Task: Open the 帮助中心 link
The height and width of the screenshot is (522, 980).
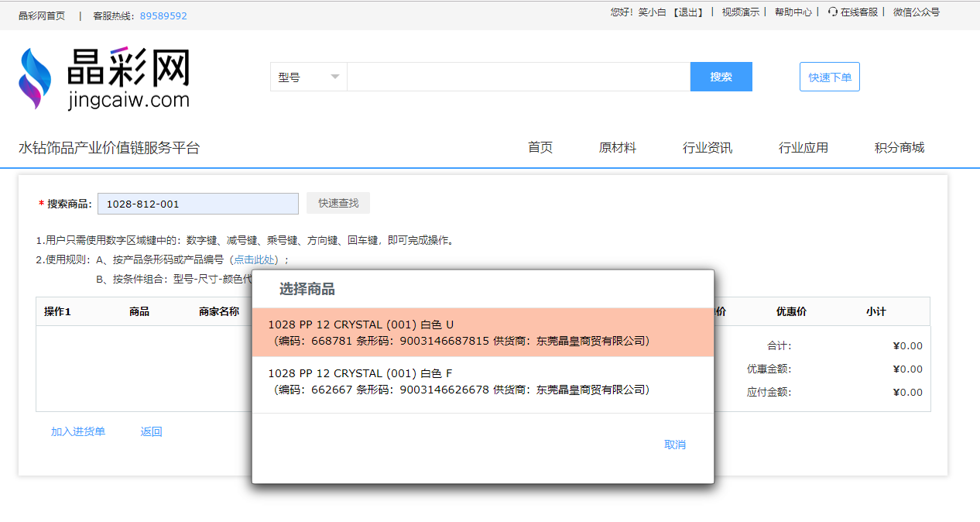Action: (793, 12)
